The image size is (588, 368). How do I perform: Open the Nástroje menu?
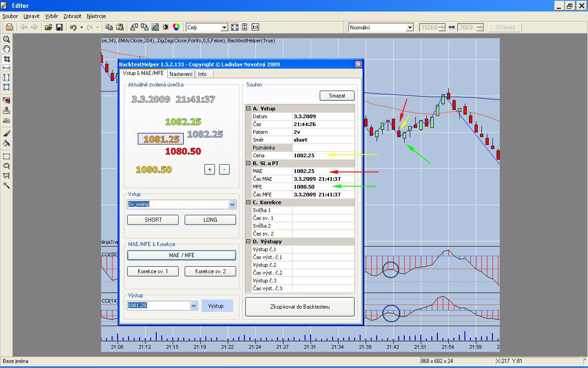pos(96,16)
